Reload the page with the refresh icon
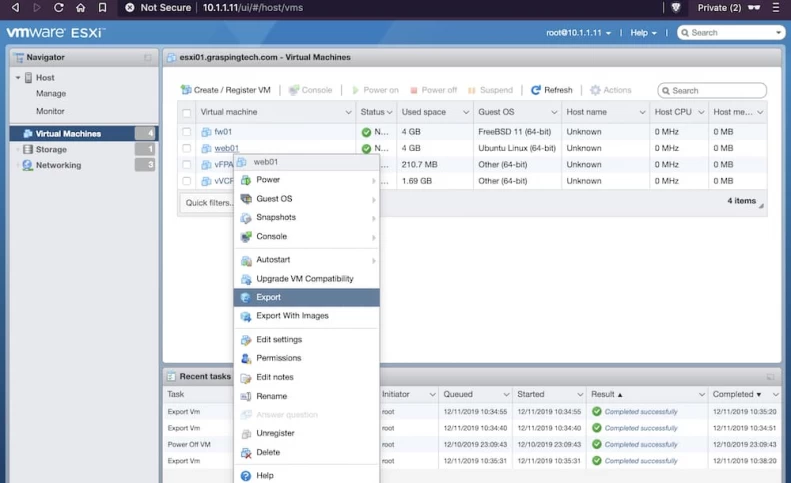Image resolution: width=791 pixels, height=483 pixels. pos(59,8)
